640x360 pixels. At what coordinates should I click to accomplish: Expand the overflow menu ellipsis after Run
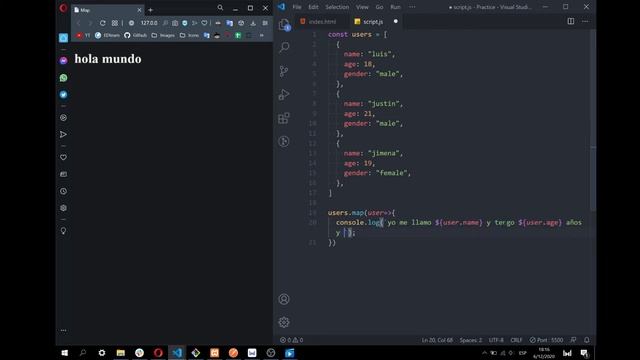(x=412, y=7)
